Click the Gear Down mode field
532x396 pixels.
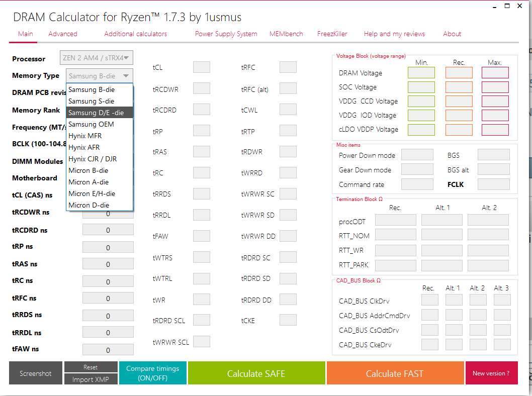417,169
